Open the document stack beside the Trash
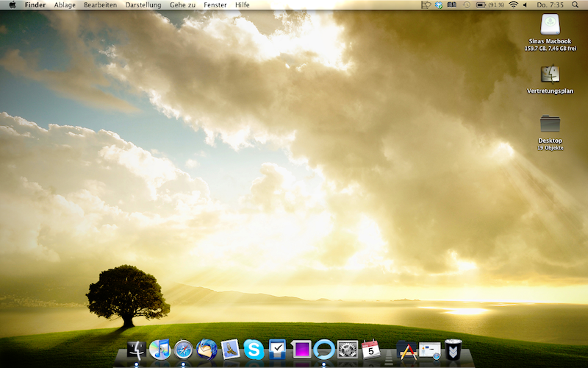The height and width of the screenshot is (368, 588). 430,351
